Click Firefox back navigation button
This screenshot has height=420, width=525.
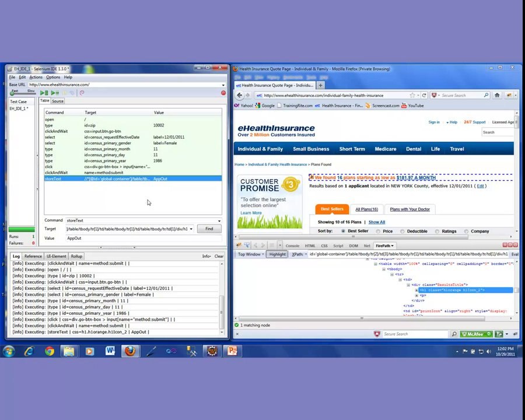[x=239, y=95]
